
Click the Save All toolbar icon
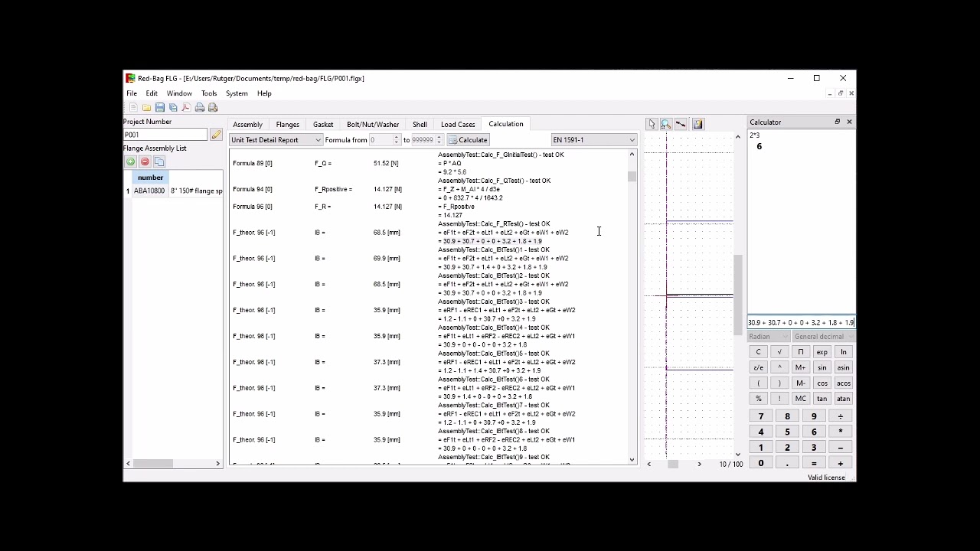click(173, 108)
